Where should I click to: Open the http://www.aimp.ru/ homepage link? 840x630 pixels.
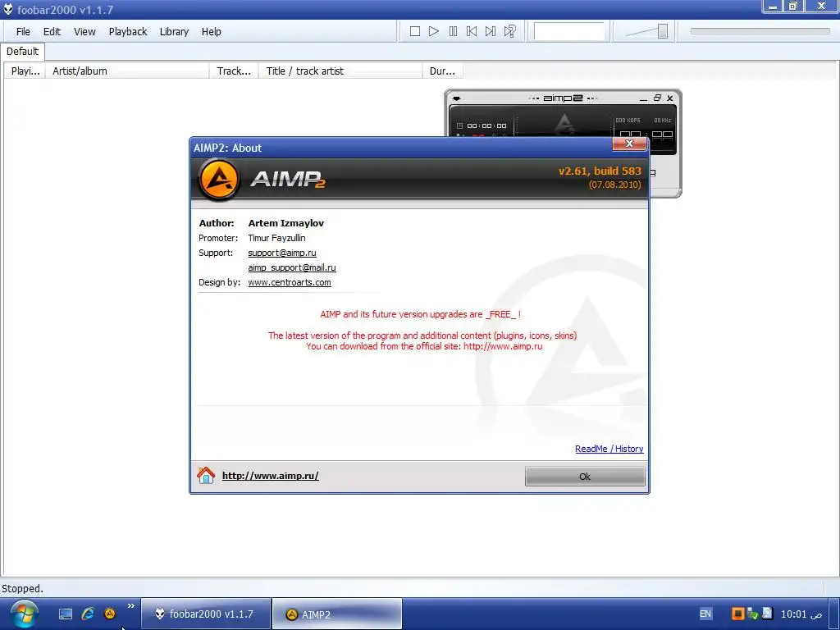coord(271,476)
